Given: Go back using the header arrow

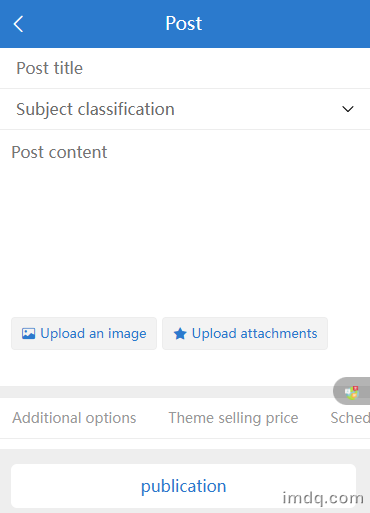Looking at the screenshot, I should tap(18, 24).
